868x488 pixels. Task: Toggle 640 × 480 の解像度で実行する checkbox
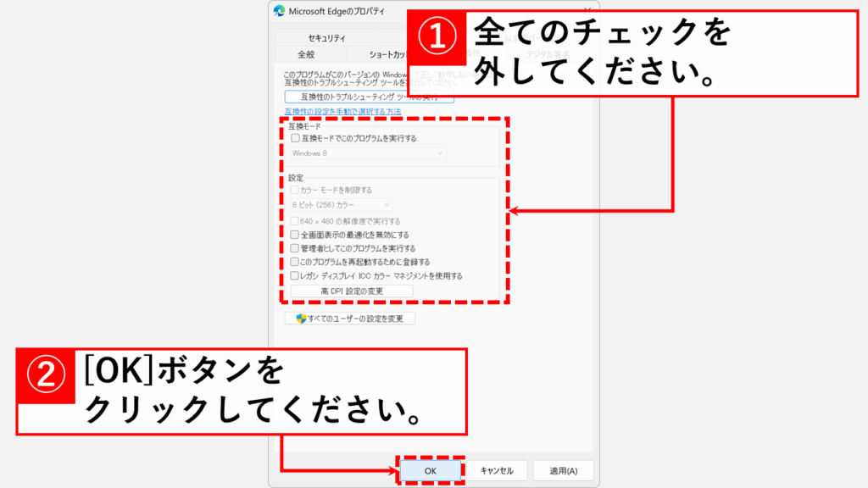point(295,221)
